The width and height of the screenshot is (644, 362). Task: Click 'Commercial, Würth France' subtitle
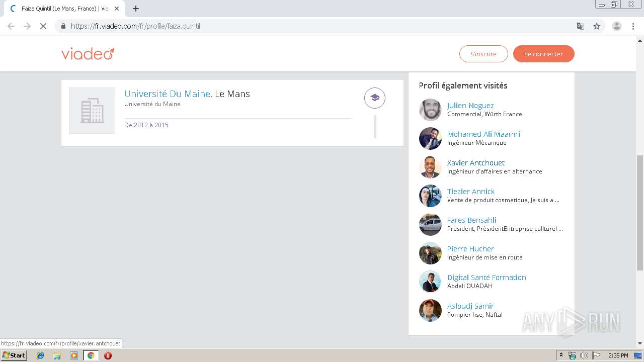485,114
